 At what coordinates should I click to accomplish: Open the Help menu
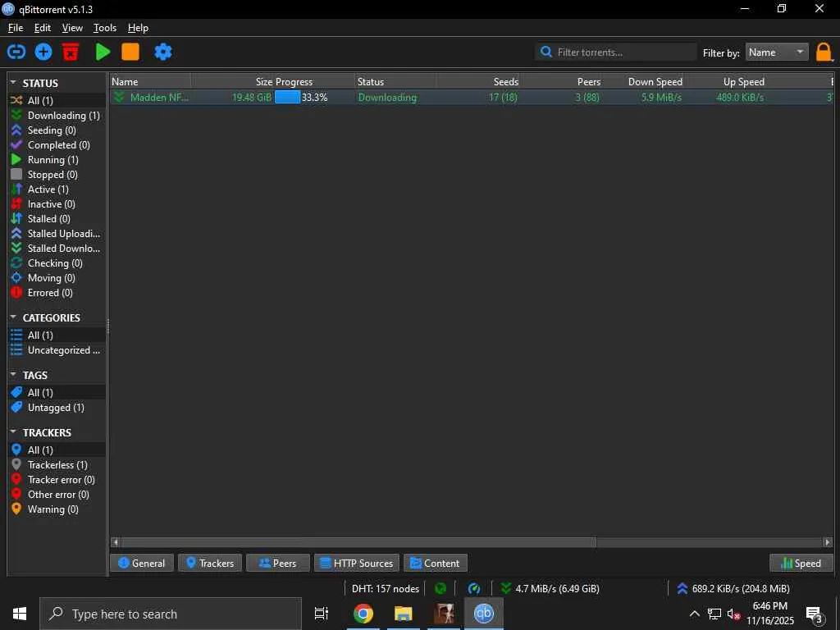click(138, 28)
